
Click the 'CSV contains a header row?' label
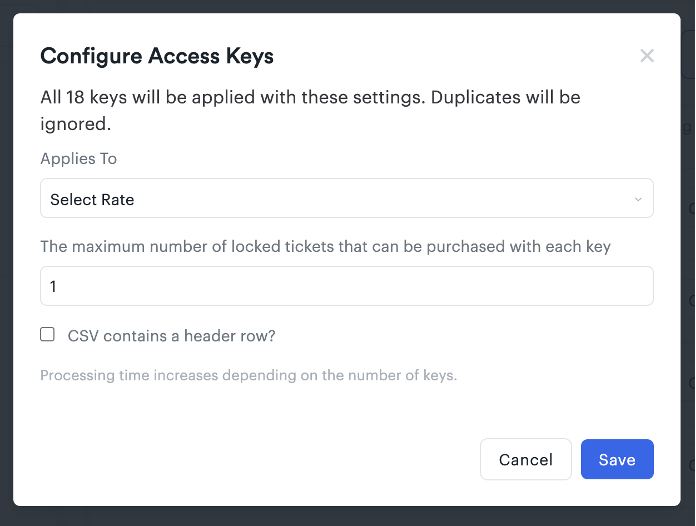[x=171, y=336]
